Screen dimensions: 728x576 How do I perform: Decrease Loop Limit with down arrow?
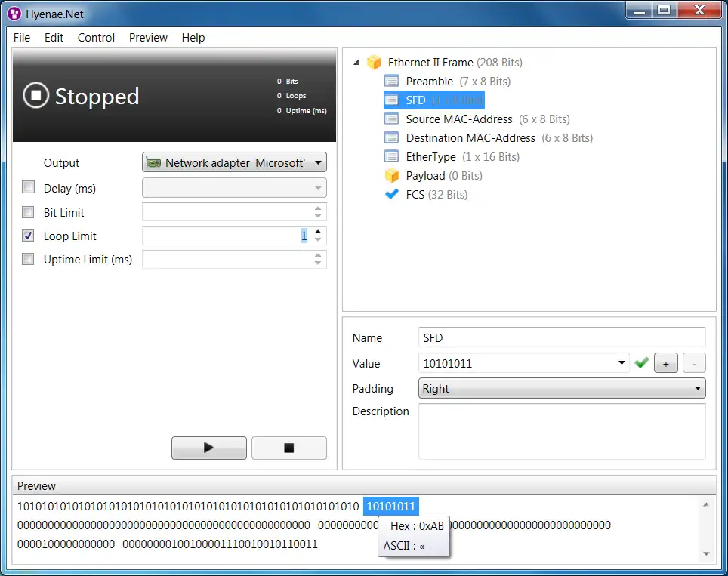[x=318, y=239]
